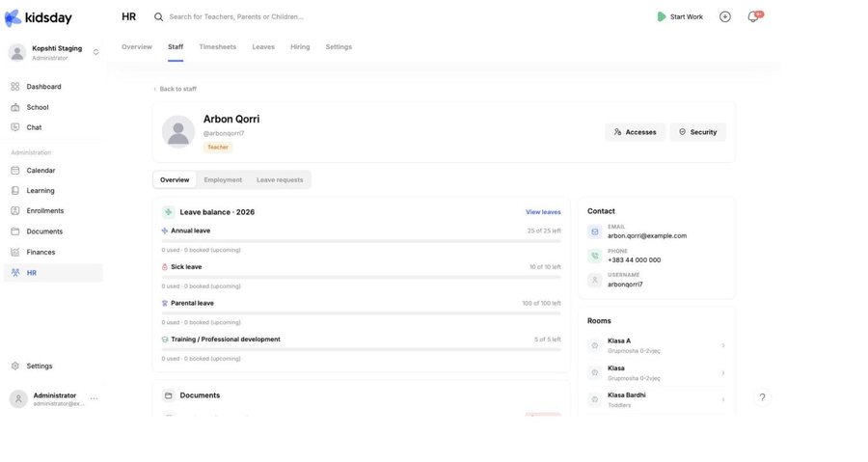Open Settings gear in the sidebar
Screen dimensions: 868x462
[14, 367]
